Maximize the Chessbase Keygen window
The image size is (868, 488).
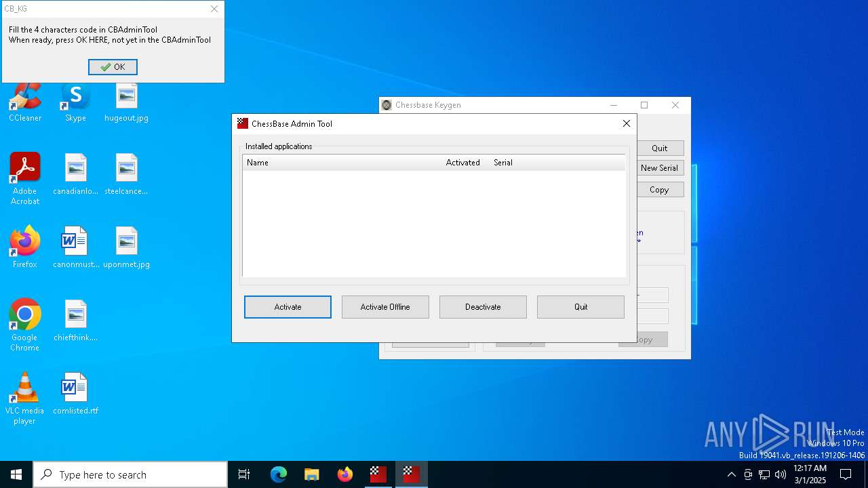tap(644, 105)
